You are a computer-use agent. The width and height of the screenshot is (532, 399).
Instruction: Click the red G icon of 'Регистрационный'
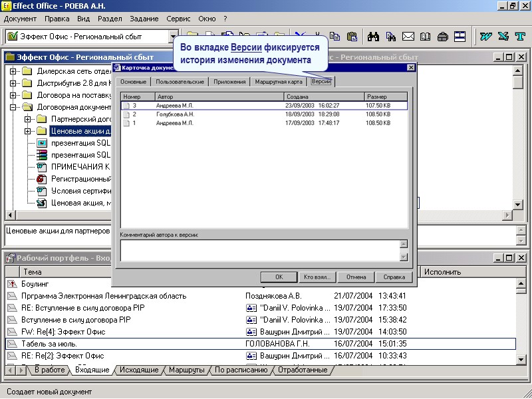tap(42, 179)
